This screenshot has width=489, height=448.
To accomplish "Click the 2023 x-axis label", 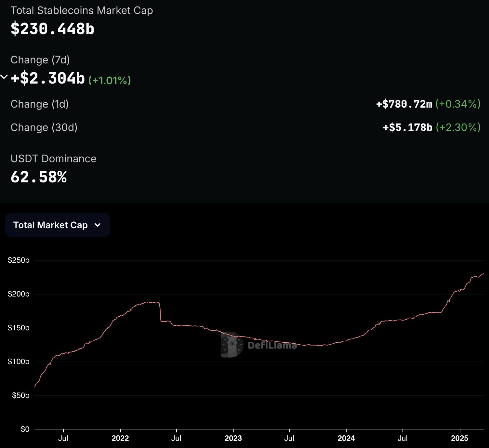I will coord(233,438).
